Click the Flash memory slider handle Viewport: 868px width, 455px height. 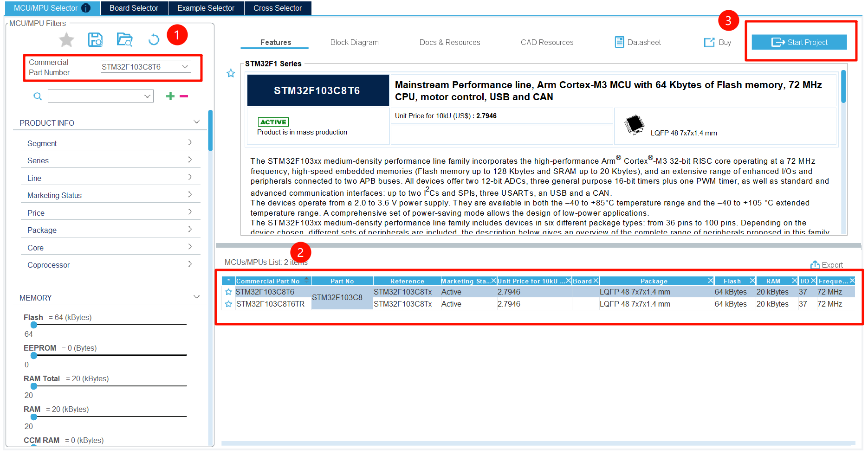(x=34, y=325)
